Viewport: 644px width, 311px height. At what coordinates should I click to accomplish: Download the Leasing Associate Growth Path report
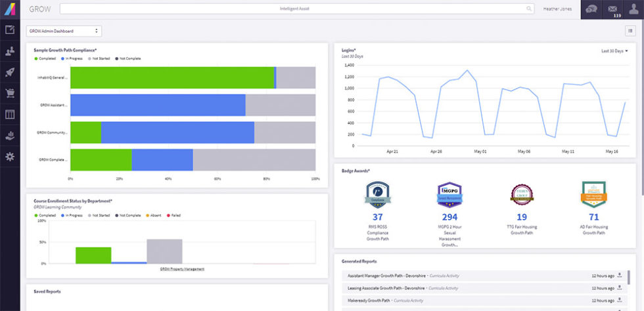tap(620, 288)
